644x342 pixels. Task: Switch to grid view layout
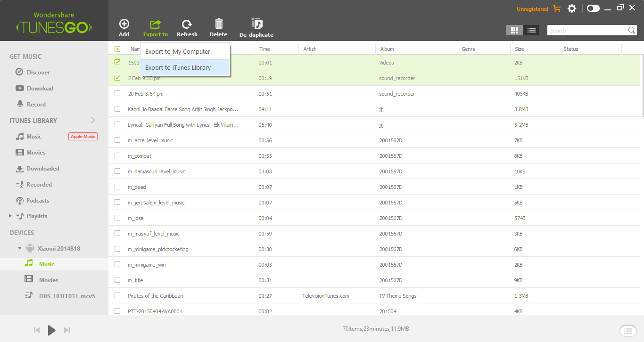[x=514, y=30]
